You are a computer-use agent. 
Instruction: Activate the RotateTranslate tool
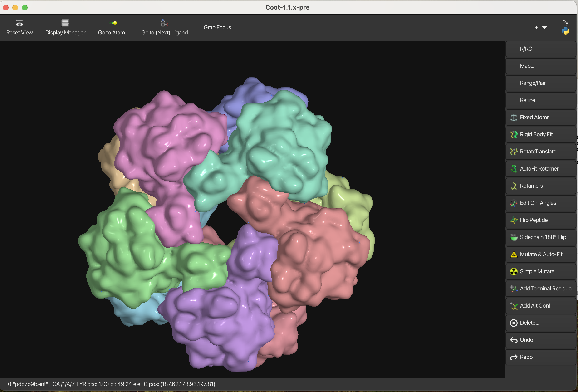pyautogui.click(x=541, y=152)
